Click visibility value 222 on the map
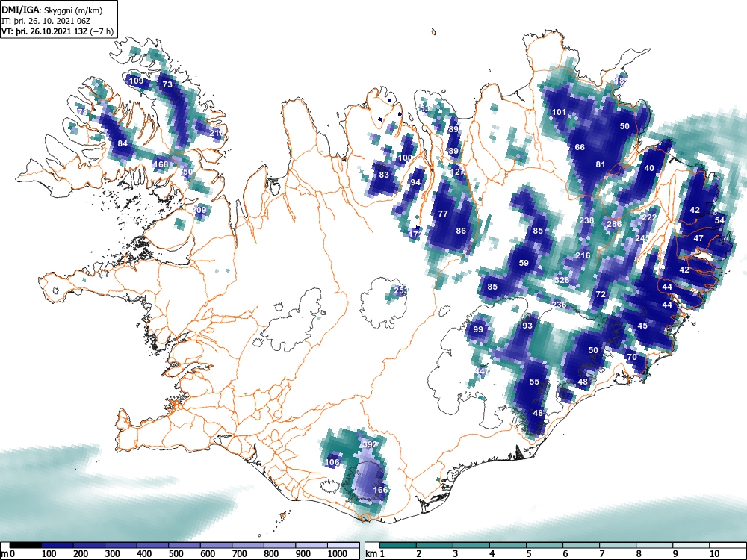 [649, 217]
